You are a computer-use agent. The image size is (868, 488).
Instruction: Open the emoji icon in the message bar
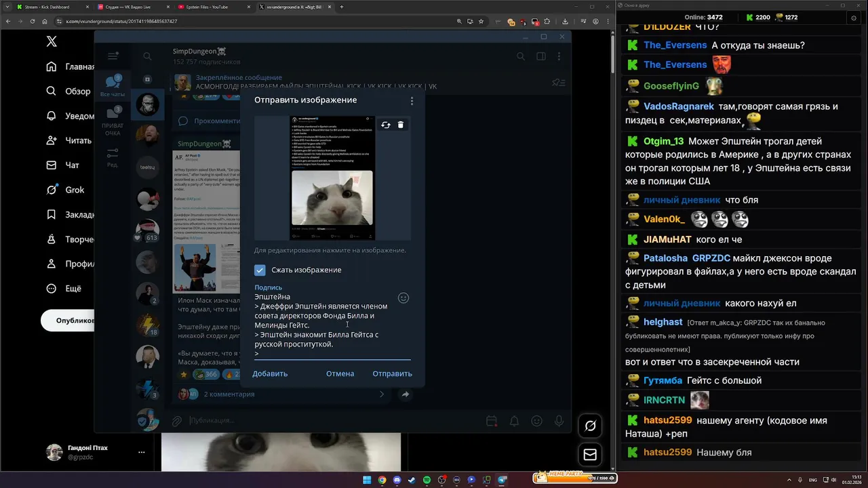click(x=536, y=421)
